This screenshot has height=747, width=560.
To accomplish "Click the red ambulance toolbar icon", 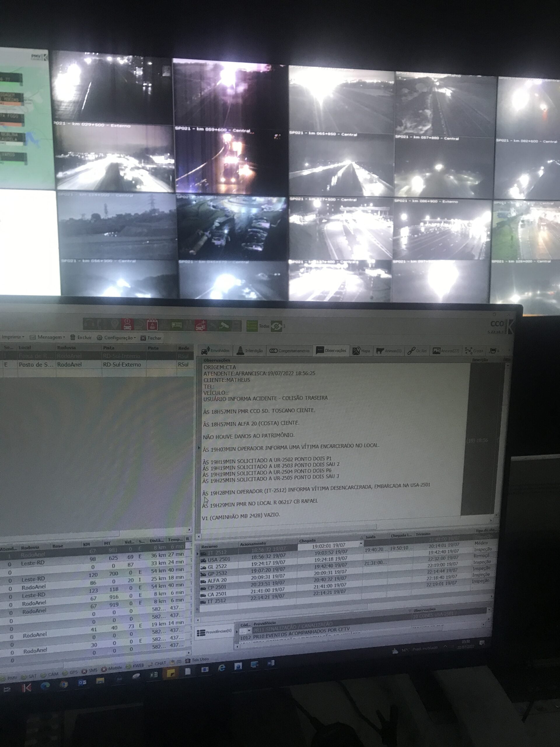I will tap(200, 326).
